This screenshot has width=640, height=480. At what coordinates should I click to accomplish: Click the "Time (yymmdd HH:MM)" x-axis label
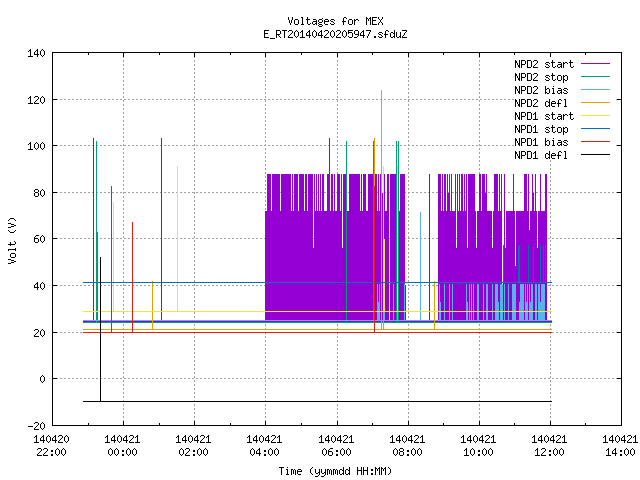(x=335, y=471)
